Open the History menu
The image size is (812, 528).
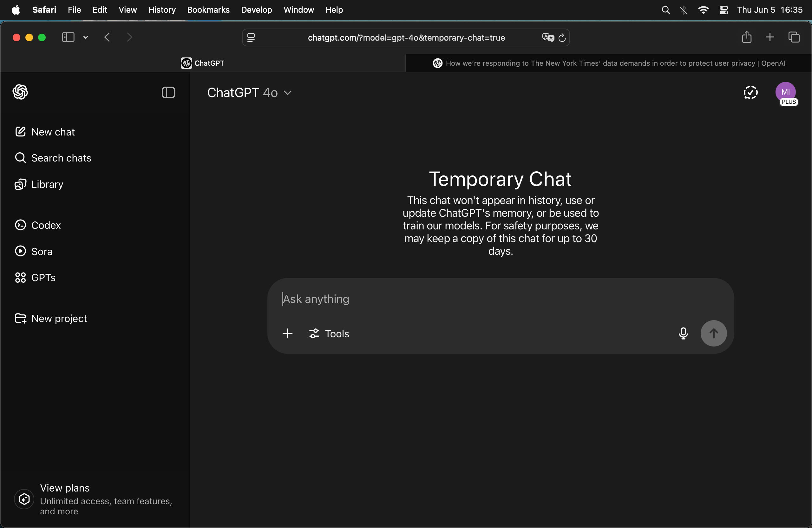point(162,10)
